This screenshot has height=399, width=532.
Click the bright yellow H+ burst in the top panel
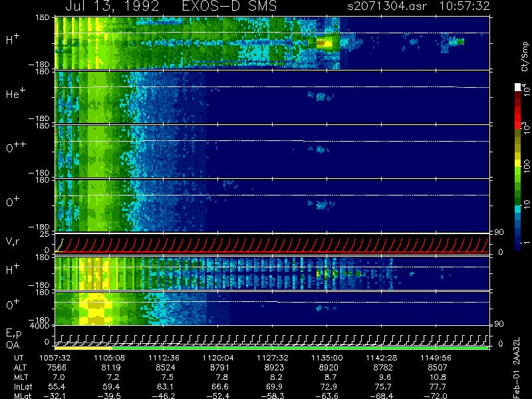(x=325, y=43)
